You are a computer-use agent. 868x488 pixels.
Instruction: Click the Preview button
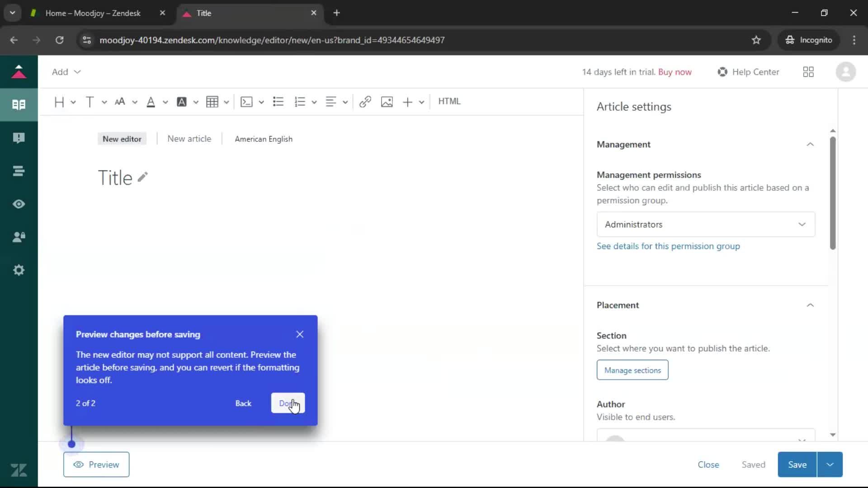(x=96, y=465)
